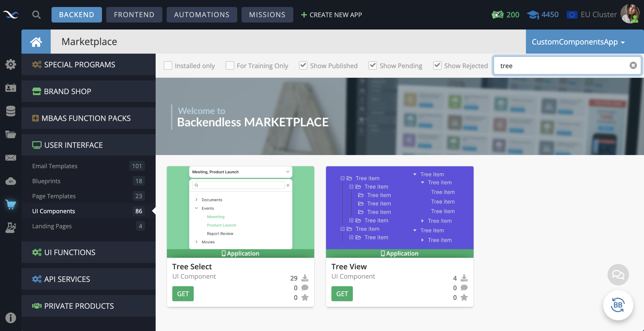Click the EU Cluster flag icon

572,14
